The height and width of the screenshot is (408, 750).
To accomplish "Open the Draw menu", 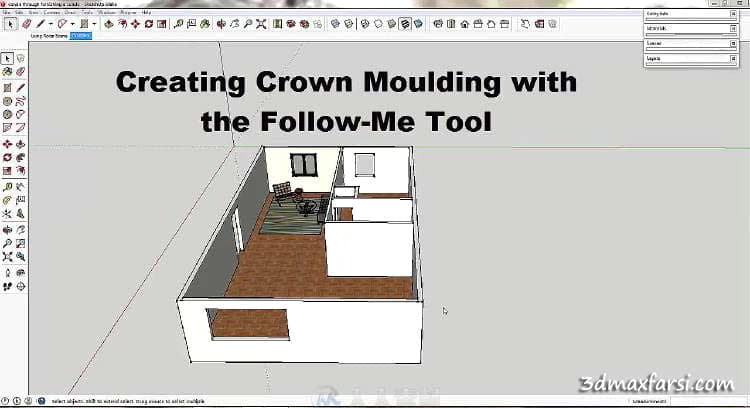I will tap(70, 12).
